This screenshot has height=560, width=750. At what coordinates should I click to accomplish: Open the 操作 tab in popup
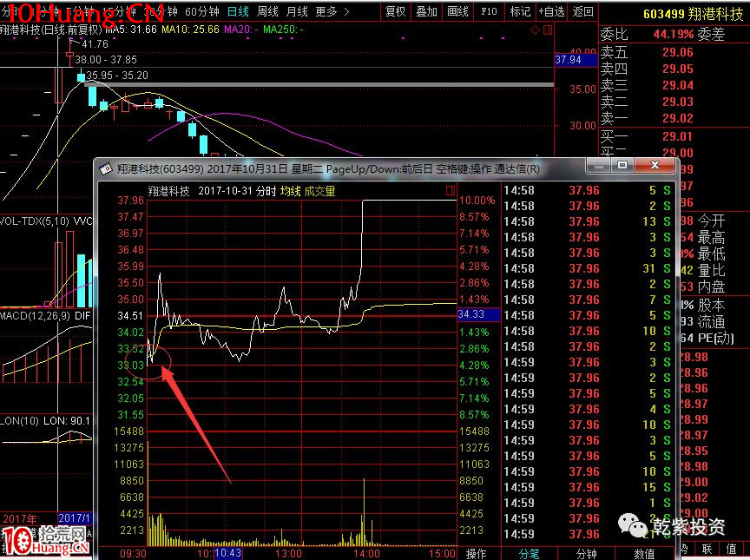pyautogui.click(x=476, y=554)
